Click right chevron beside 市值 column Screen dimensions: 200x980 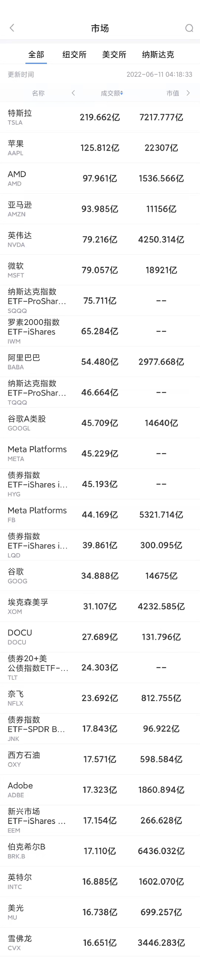click(188, 93)
